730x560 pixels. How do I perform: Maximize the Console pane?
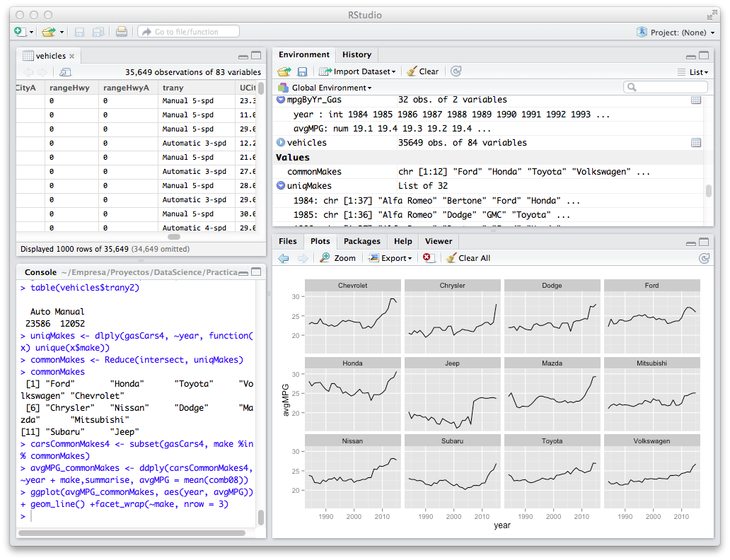coord(257,272)
